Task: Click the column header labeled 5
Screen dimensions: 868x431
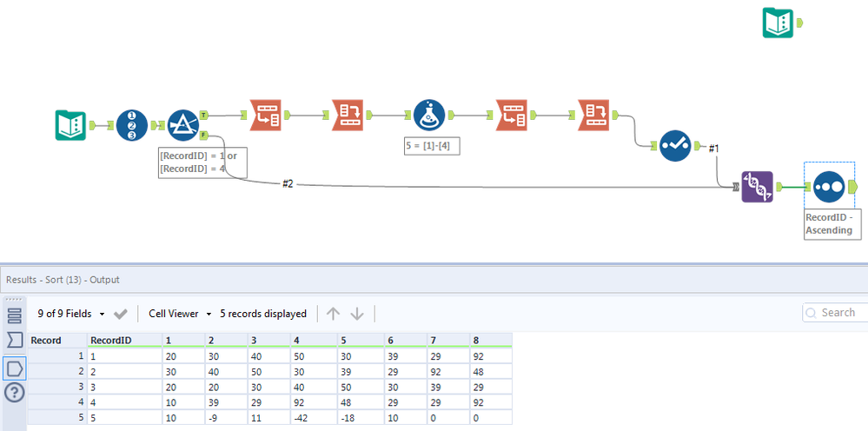Action: tap(359, 341)
